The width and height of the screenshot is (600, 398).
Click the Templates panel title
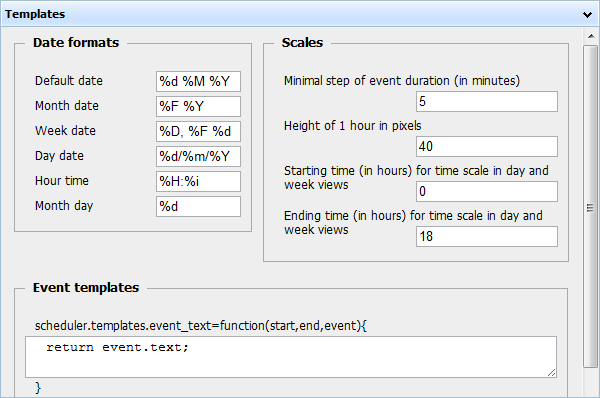(x=35, y=14)
